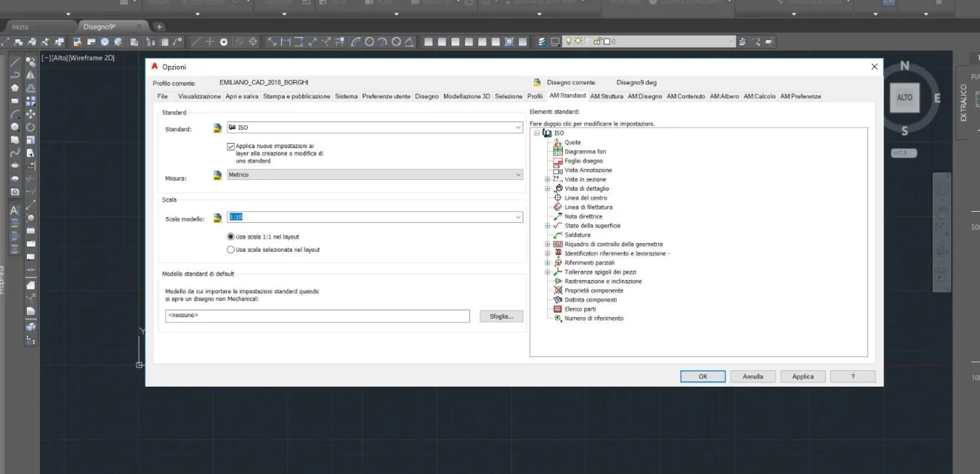Select the Vista Annotazione tree item
This screenshot has height=474, width=980.
tap(589, 170)
